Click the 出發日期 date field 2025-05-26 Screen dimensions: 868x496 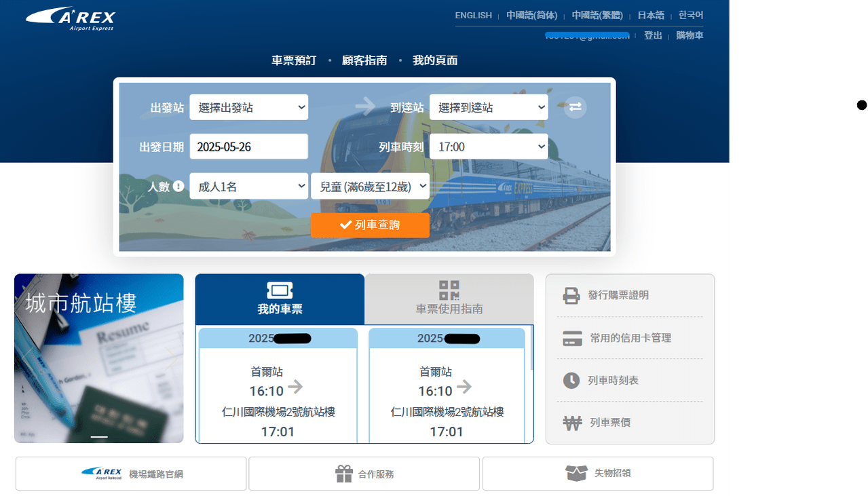coord(248,147)
